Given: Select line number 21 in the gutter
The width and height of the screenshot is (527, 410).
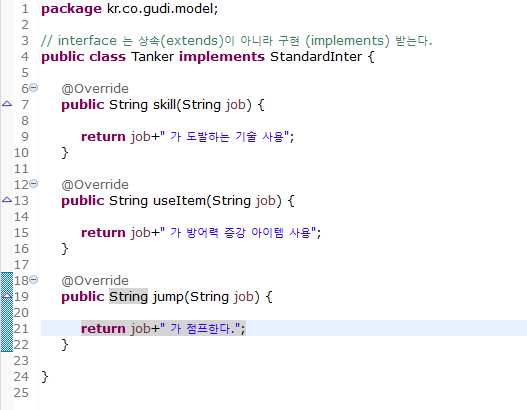Looking at the screenshot, I should 21,329.
